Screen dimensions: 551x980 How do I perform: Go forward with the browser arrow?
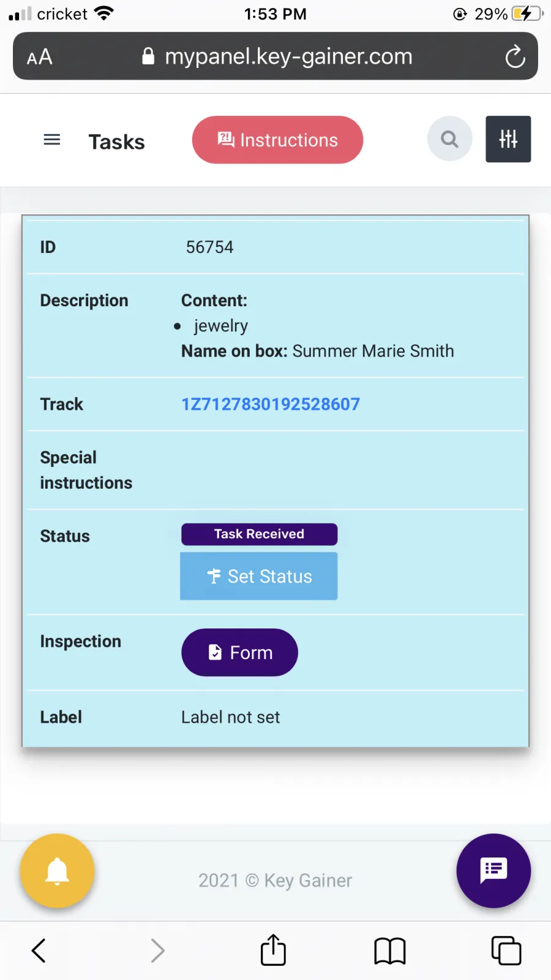[x=157, y=951]
